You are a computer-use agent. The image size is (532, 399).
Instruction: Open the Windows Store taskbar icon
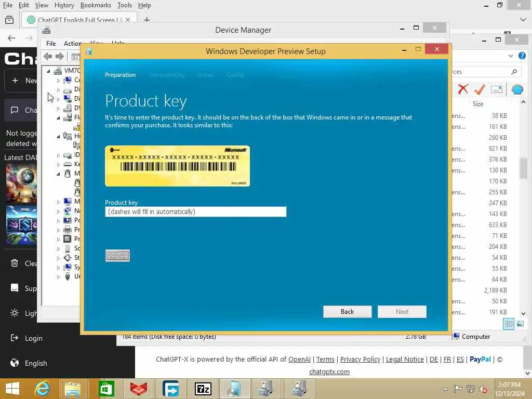tap(106, 389)
